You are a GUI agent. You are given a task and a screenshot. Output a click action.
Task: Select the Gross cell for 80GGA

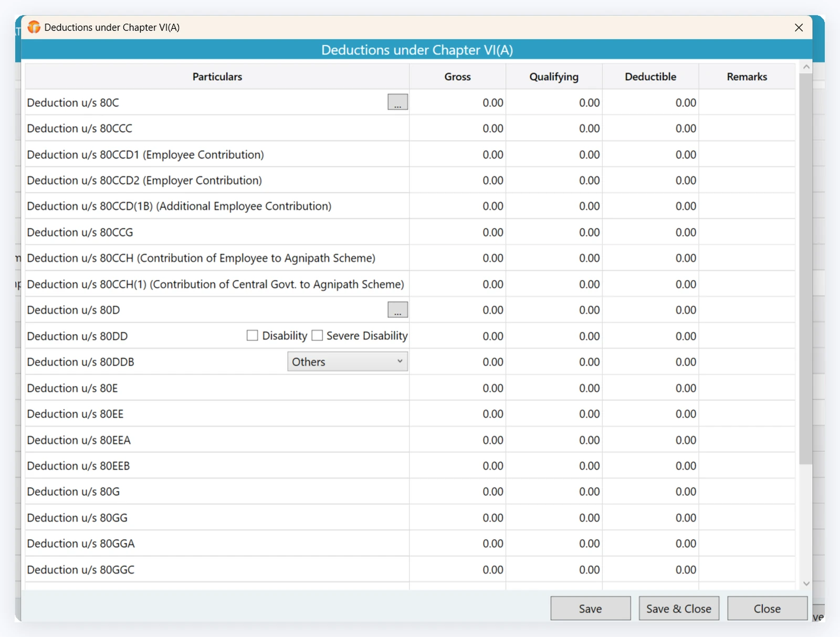458,544
